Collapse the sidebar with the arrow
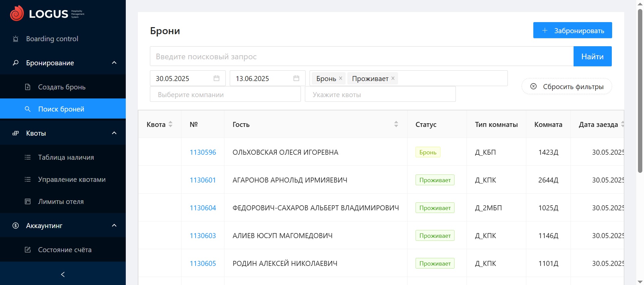 click(63, 275)
